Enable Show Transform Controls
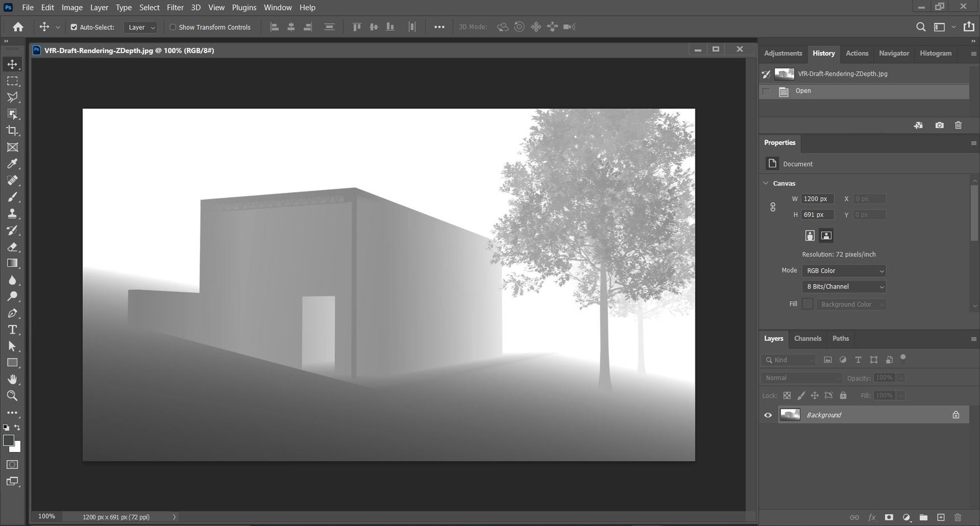 click(172, 27)
